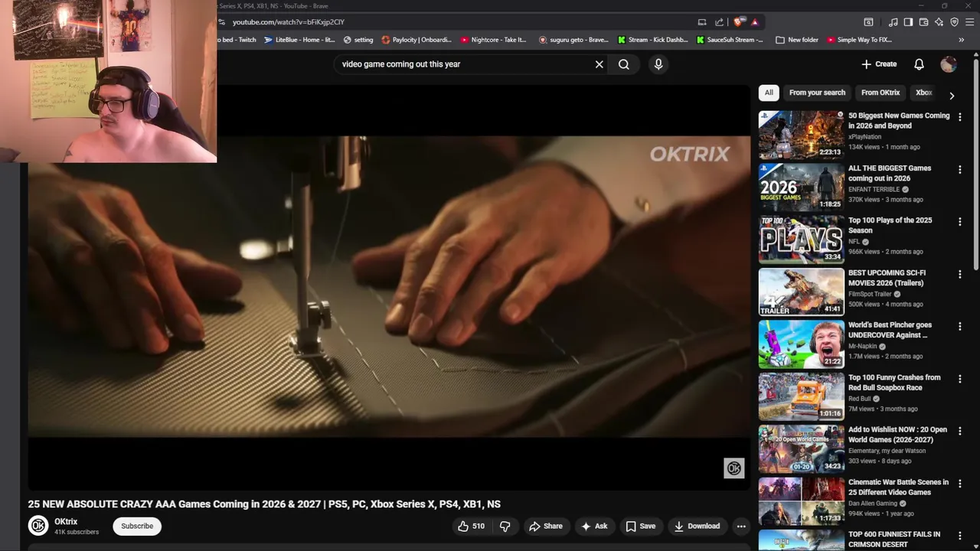Screen dimensions: 980x551
Task: Start voice search with microphone
Action: (658, 64)
